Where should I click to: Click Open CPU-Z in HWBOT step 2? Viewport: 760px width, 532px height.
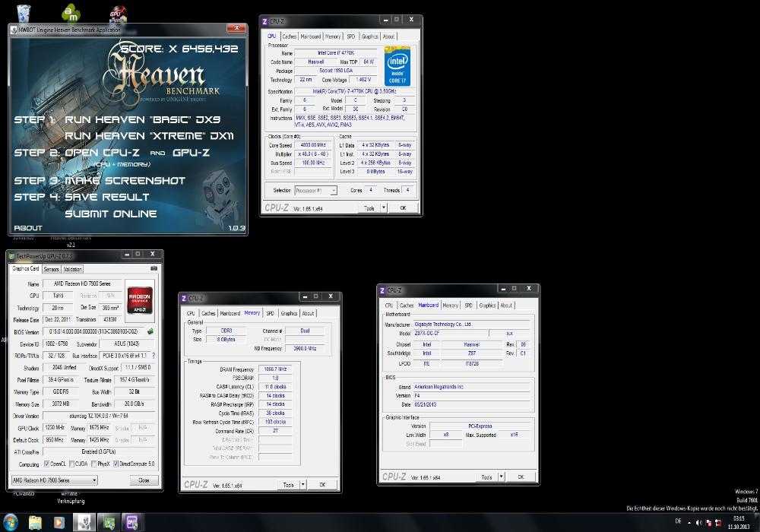tap(103, 153)
